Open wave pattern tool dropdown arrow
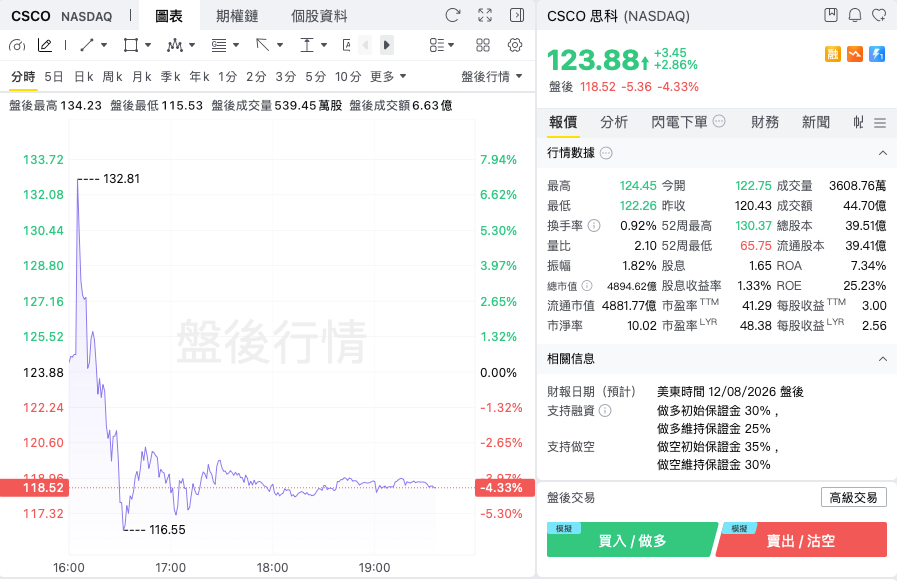The width and height of the screenshot is (897, 581). (x=192, y=45)
